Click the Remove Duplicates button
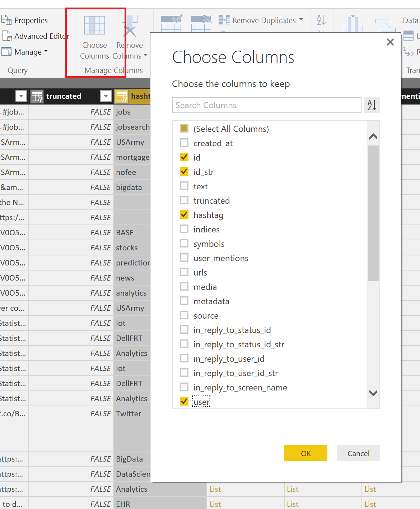 click(258, 20)
